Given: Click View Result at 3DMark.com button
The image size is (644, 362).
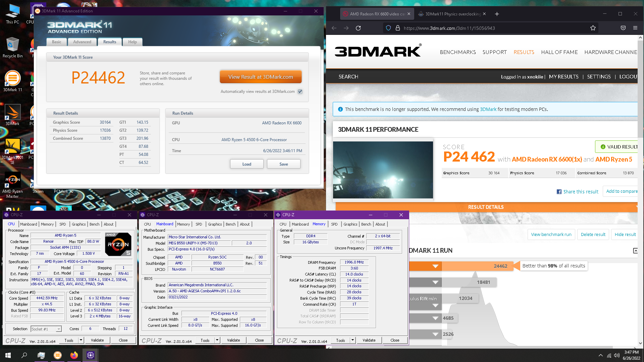Looking at the screenshot, I should tap(261, 77).
